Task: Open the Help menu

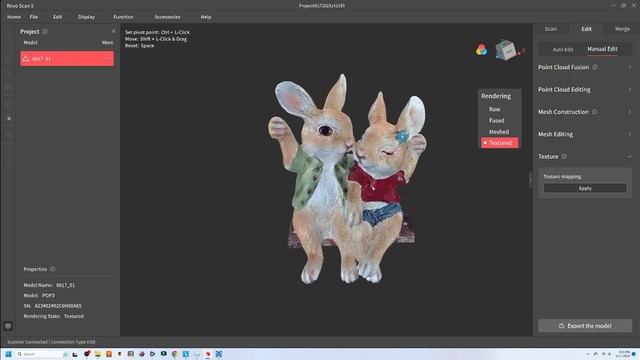Action: [x=206, y=17]
